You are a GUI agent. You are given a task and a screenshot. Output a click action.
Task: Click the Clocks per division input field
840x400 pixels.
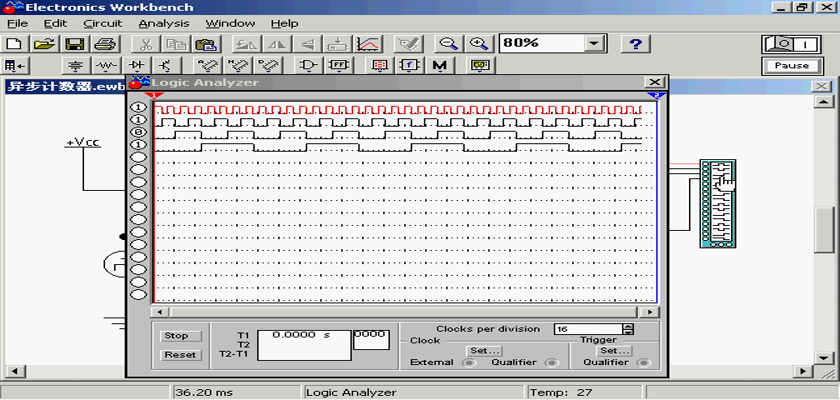[586, 329]
